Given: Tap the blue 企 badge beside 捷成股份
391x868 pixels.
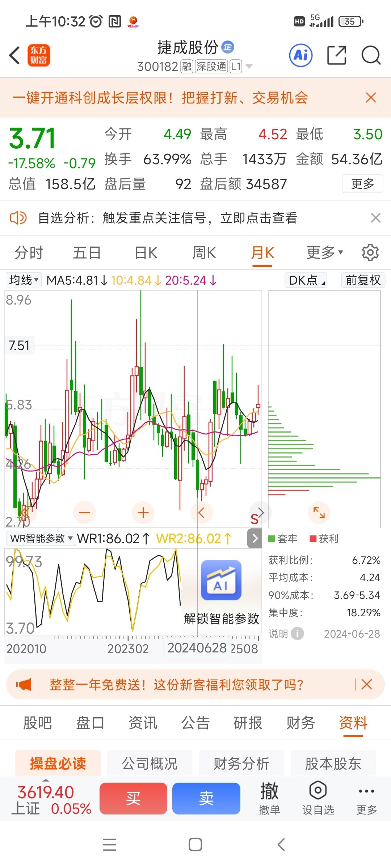Looking at the screenshot, I should [x=228, y=47].
